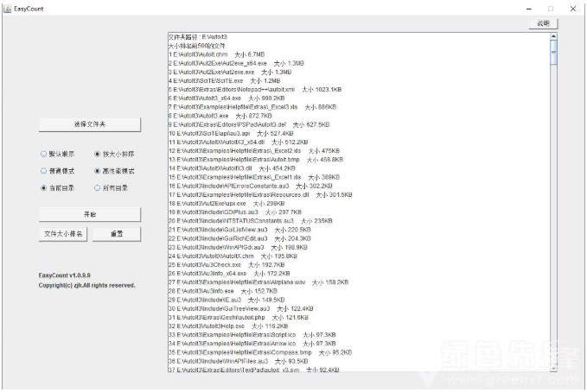Click result row 5 autoit.xml 1023.1KB
The height and width of the screenshot is (392, 587).
click(x=255, y=90)
